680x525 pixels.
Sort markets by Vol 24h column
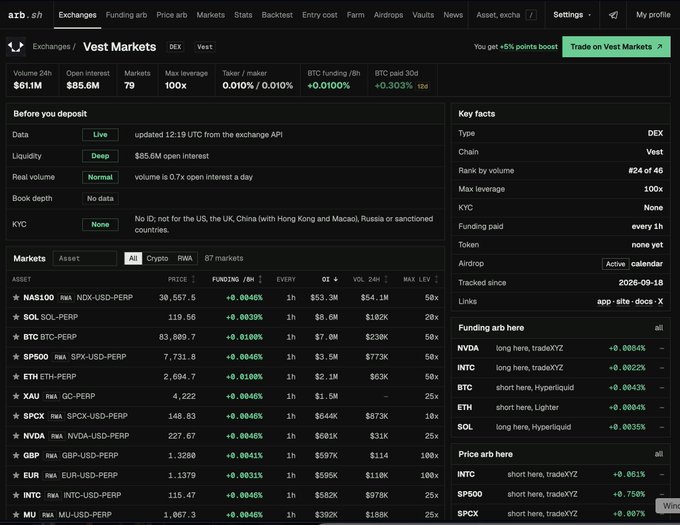370,279
